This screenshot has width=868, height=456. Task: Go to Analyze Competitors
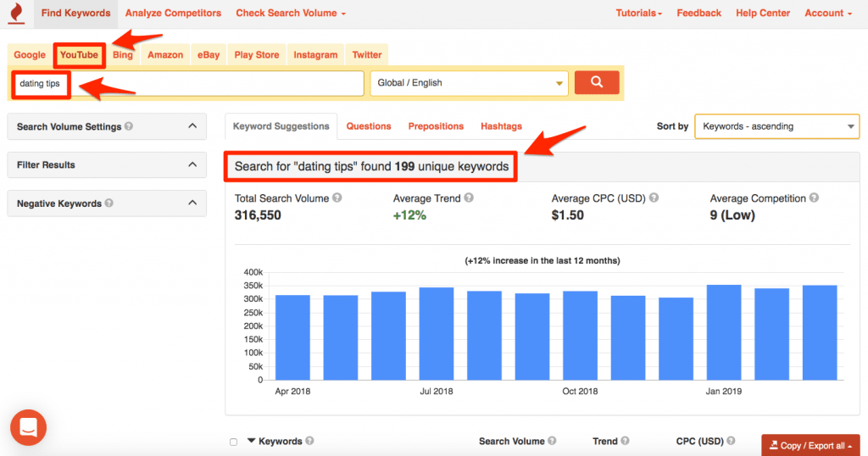coord(173,13)
